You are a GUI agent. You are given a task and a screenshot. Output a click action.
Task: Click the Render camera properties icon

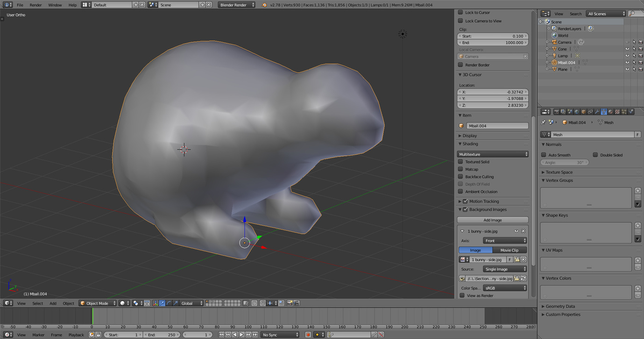(556, 112)
